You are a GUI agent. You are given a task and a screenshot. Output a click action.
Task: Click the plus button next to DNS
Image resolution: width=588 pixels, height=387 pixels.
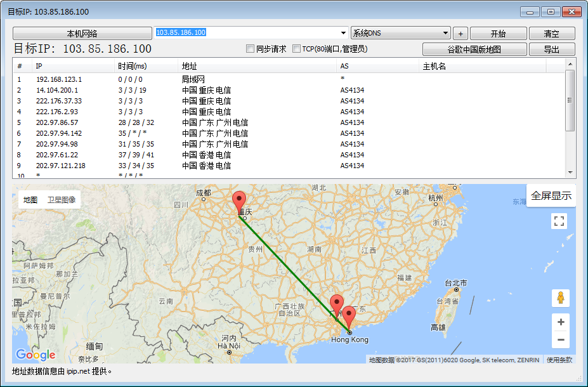point(461,34)
